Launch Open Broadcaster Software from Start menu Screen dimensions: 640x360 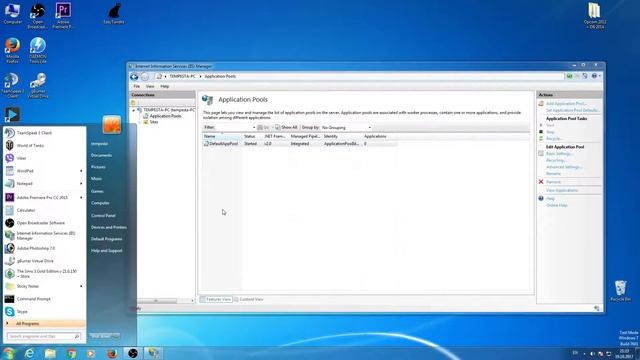coord(44,223)
